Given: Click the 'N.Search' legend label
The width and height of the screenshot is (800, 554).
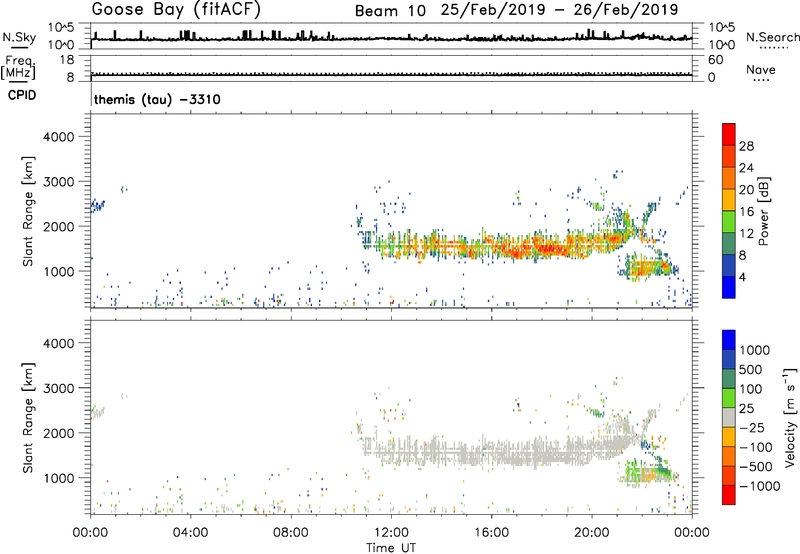Looking at the screenshot, I should click(x=772, y=37).
